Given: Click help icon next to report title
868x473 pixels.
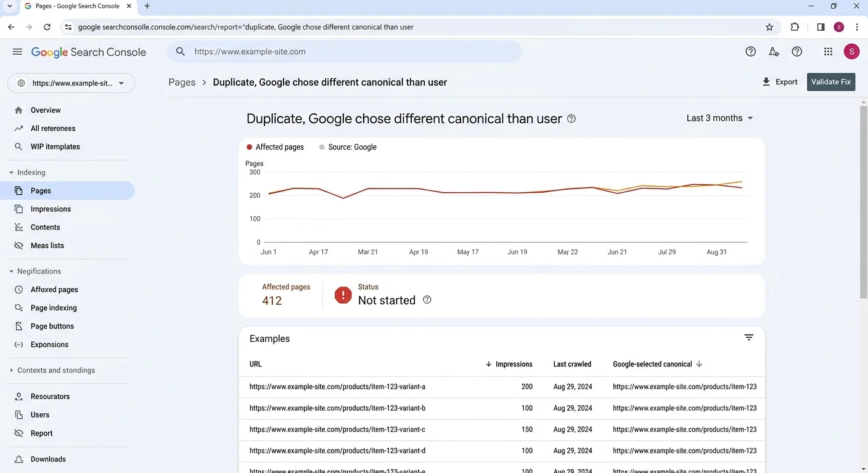Looking at the screenshot, I should click(571, 119).
